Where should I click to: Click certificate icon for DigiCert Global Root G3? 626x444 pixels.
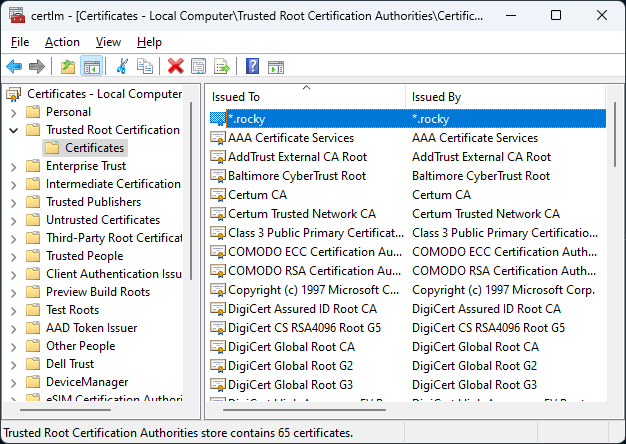coord(218,385)
